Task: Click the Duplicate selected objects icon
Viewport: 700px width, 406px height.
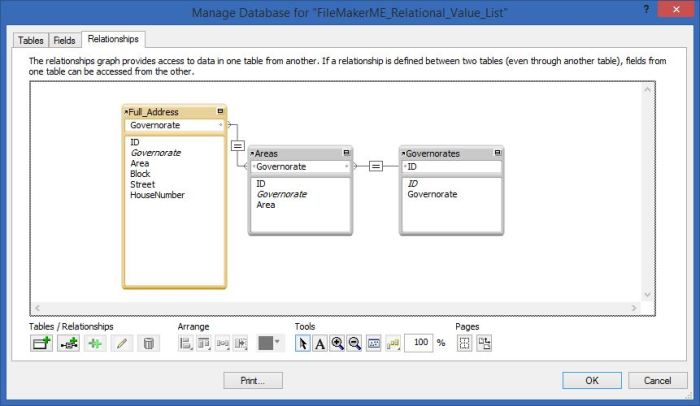Action: (95, 343)
